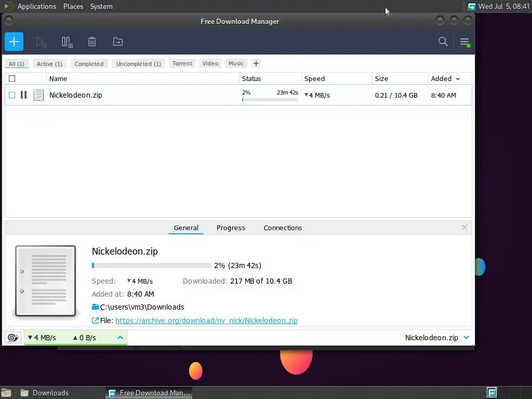Collapse details using Nickelodeon.zip down chevron
This screenshot has width=532, height=399.
(x=466, y=338)
